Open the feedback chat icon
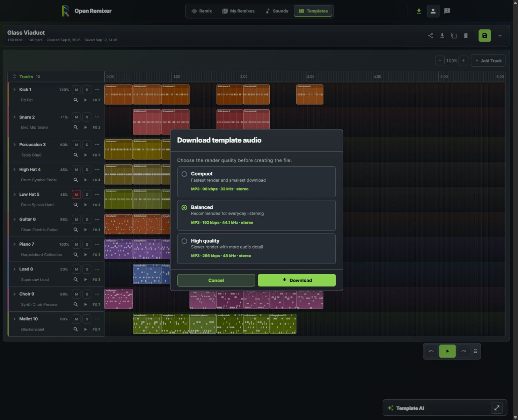Screen dimensions: 518x420 click(x=447, y=11)
